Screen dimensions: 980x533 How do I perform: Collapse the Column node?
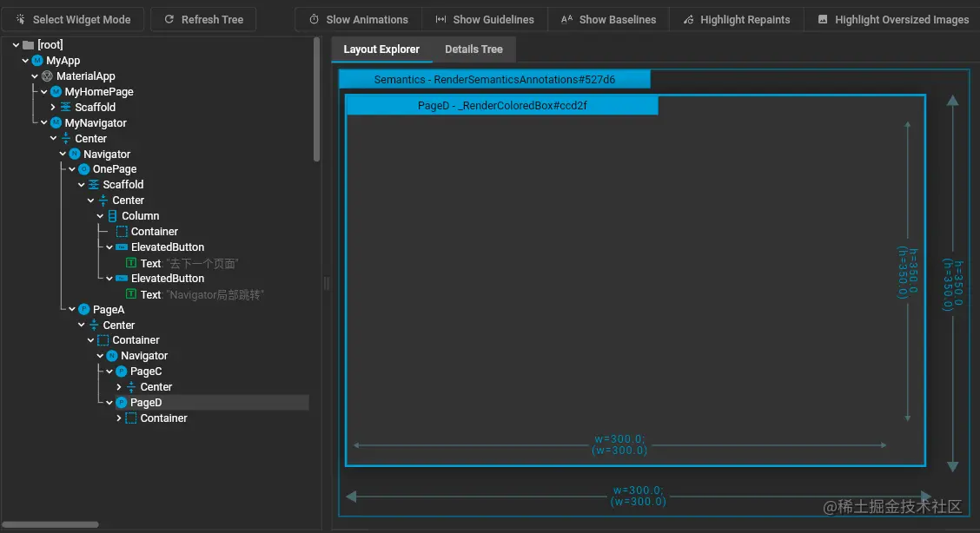101,216
